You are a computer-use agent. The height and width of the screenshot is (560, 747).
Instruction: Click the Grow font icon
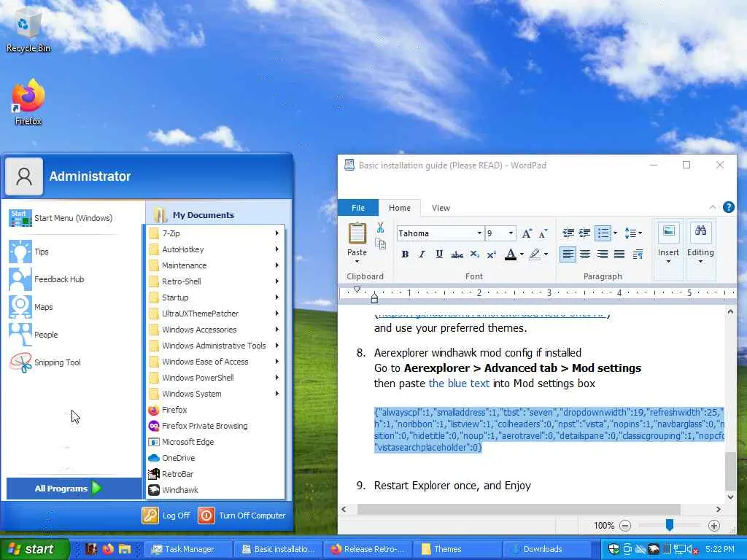tap(527, 233)
